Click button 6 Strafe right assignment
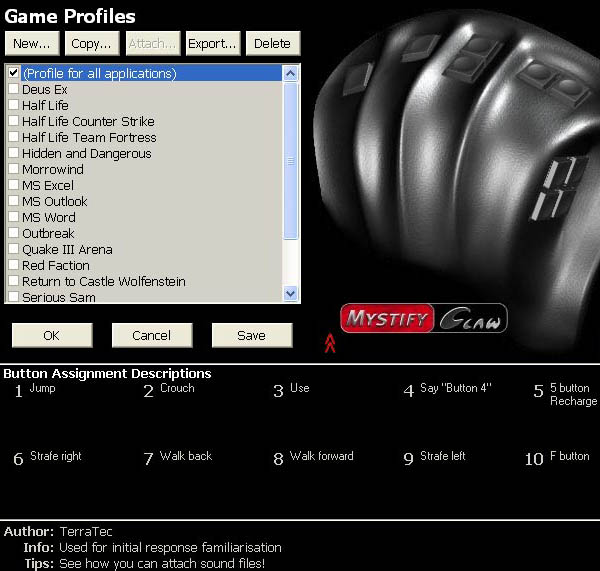 coord(47,457)
